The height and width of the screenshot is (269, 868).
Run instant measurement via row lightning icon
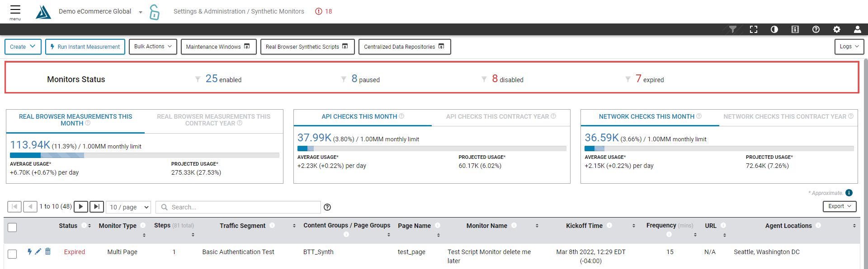(x=29, y=251)
